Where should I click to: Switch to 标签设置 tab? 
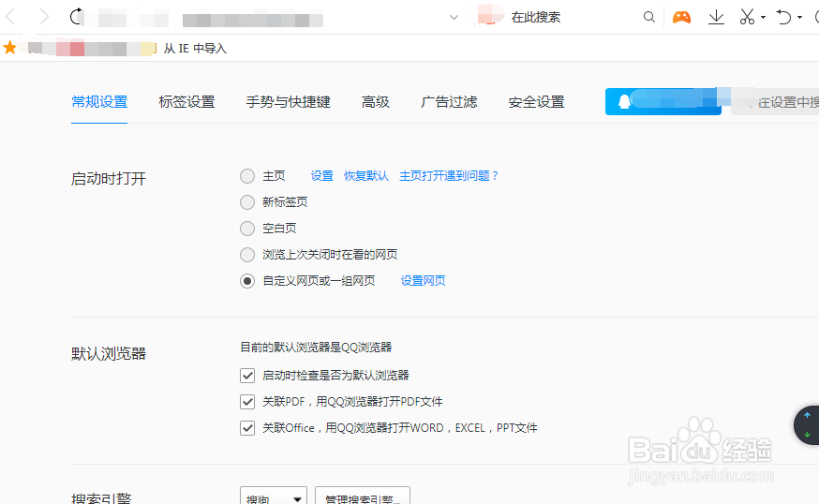(186, 102)
